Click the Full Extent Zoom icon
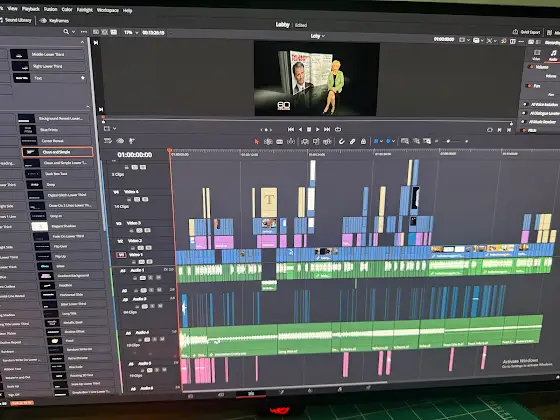Image resolution: width=560 pixels, height=420 pixels. (x=405, y=141)
